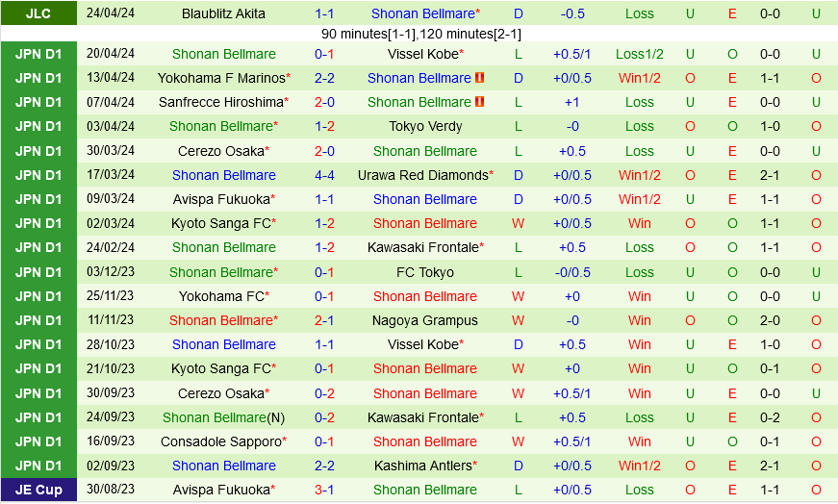Select the Tokyo Verdy team name
The height and width of the screenshot is (504, 838).
424,126
